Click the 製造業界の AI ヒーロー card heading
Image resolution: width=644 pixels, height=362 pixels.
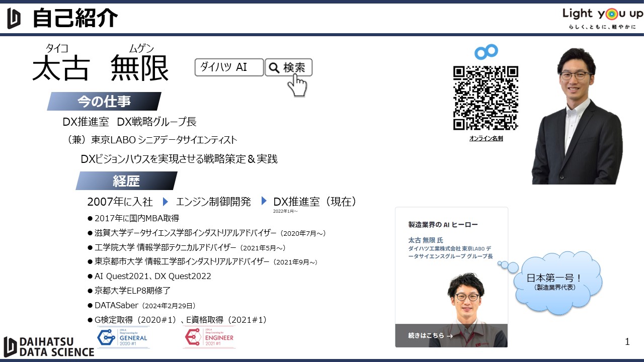443,224
